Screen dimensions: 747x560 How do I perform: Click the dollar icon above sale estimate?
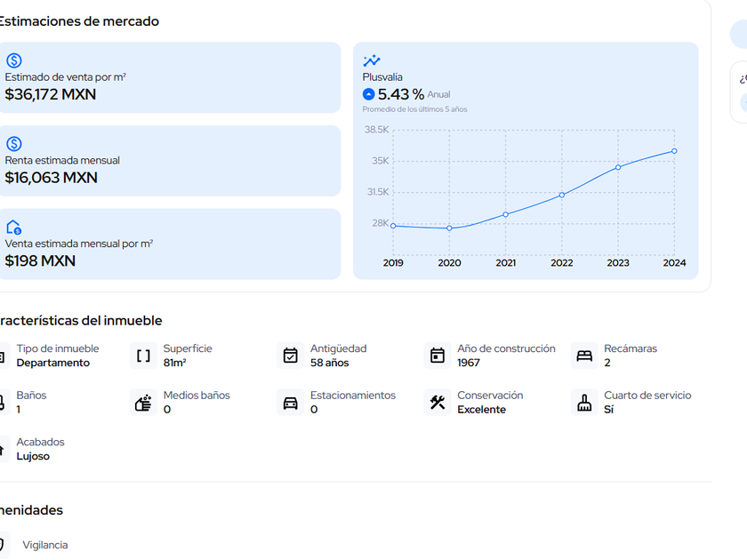click(x=14, y=60)
